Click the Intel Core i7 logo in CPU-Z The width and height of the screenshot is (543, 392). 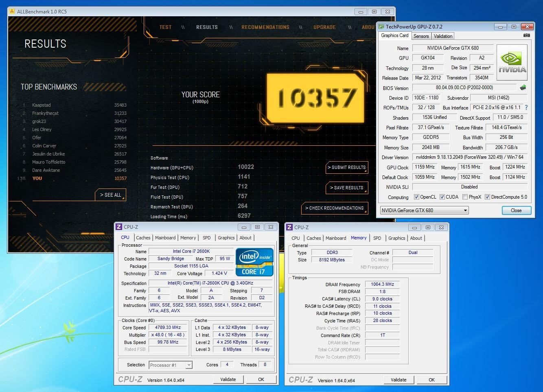(254, 262)
